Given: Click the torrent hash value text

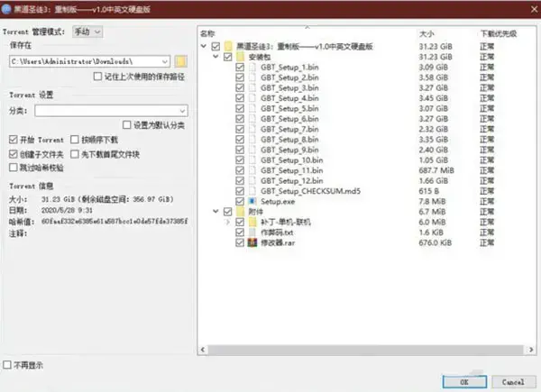Looking at the screenshot, I should click(115, 221).
